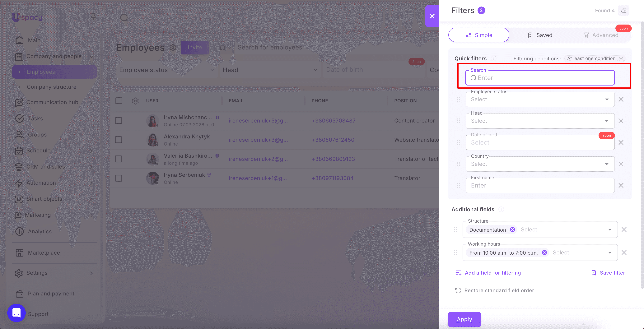Open the Structure dropdown arrow
Image resolution: width=644 pixels, height=329 pixels.
click(x=610, y=229)
